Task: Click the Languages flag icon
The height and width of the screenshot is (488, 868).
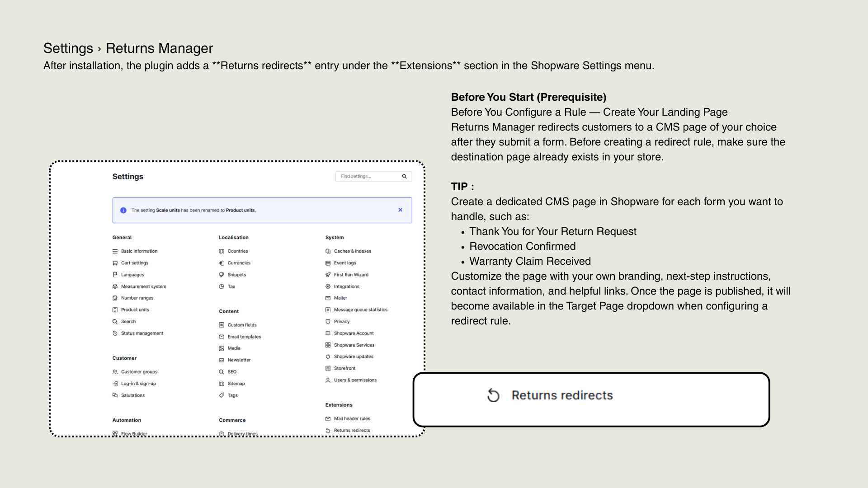Action: coord(115,275)
